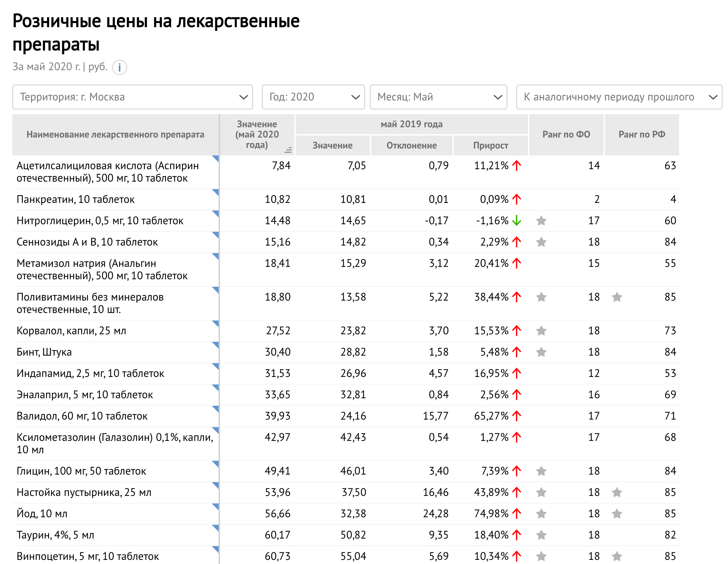Open the Месяц: Май dropdown

click(x=438, y=97)
